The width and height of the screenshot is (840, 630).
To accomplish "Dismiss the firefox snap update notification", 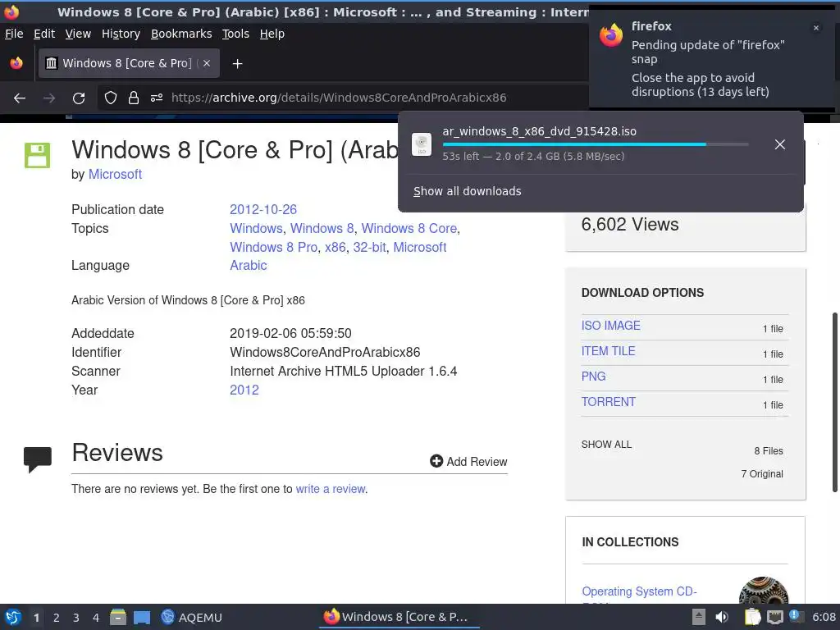I will point(816,27).
